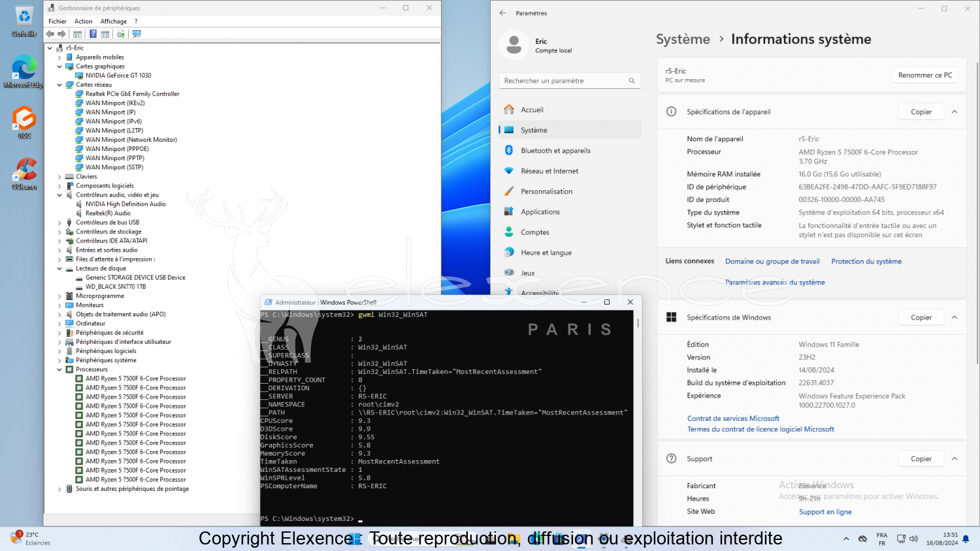Open the Contrat de services Microsoft link
The height and width of the screenshot is (551, 980).
[x=733, y=419]
